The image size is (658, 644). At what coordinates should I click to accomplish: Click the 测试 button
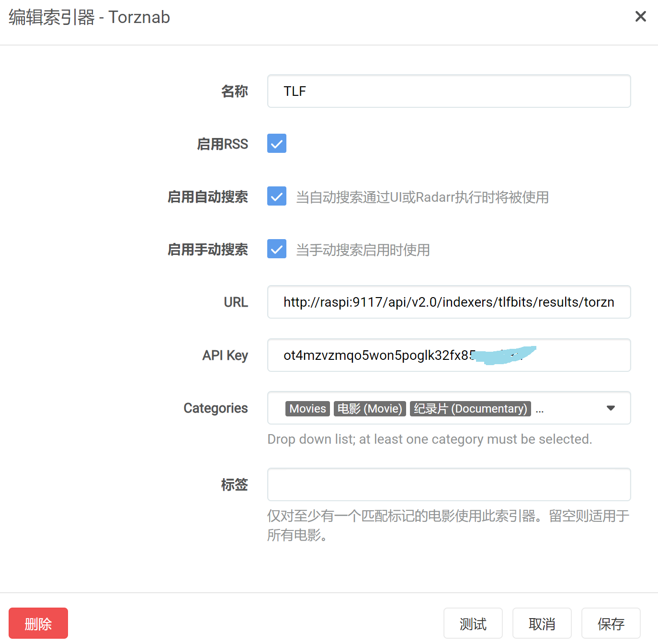click(473, 623)
